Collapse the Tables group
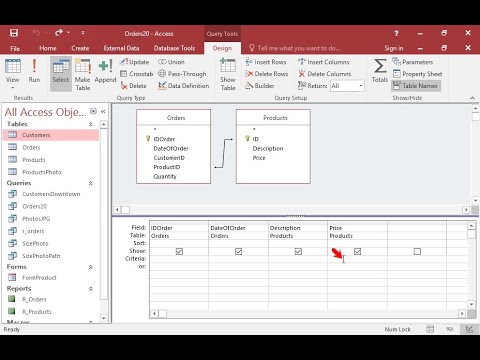This screenshot has width=480, height=360. [90, 124]
